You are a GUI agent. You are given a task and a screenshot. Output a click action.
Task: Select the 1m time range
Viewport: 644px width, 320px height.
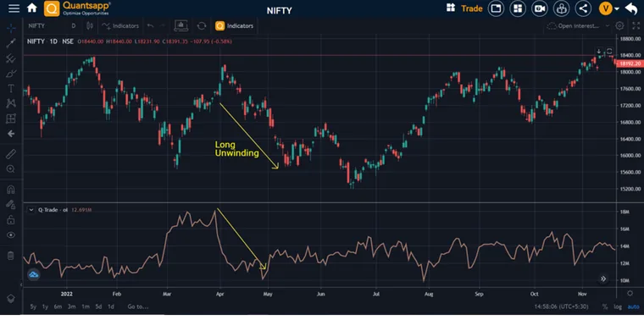(86, 306)
